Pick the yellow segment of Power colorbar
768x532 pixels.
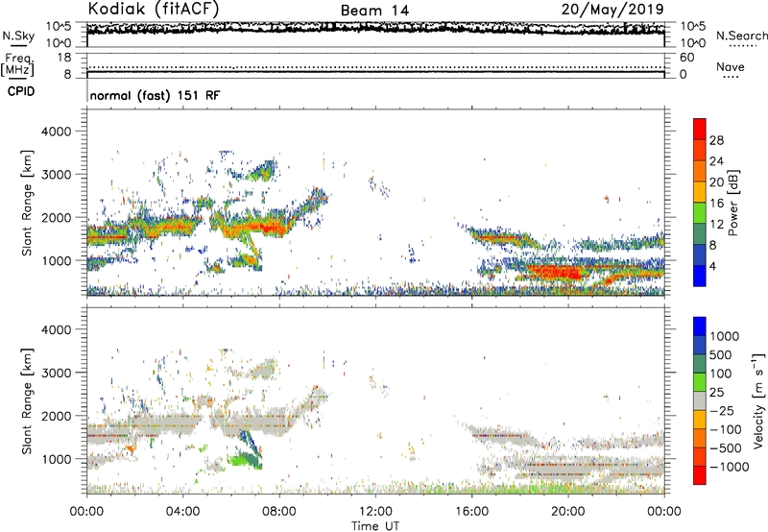coord(700,191)
